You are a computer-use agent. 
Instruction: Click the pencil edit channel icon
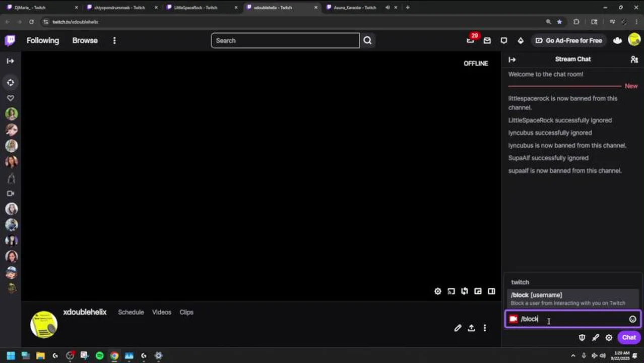coord(458,328)
